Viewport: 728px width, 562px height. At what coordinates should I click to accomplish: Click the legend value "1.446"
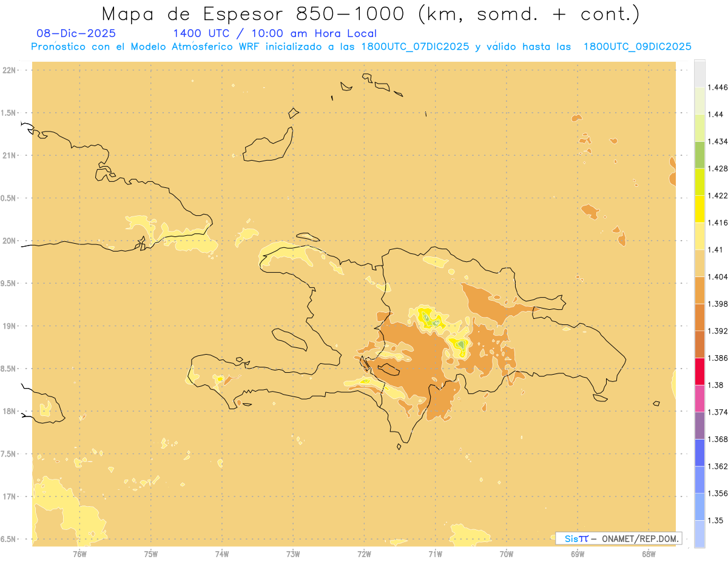[x=717, y=87]
